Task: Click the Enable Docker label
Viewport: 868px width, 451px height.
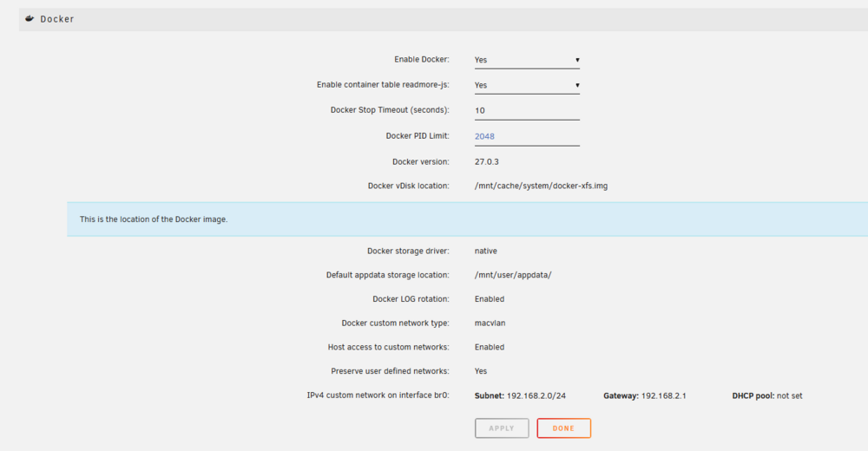Action: point(422,59)
